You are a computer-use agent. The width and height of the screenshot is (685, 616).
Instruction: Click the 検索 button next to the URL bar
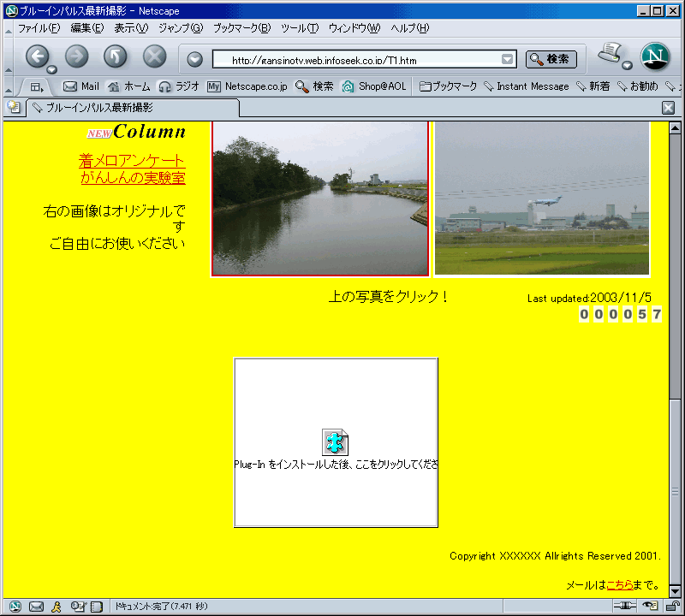(x=551, y=59)
